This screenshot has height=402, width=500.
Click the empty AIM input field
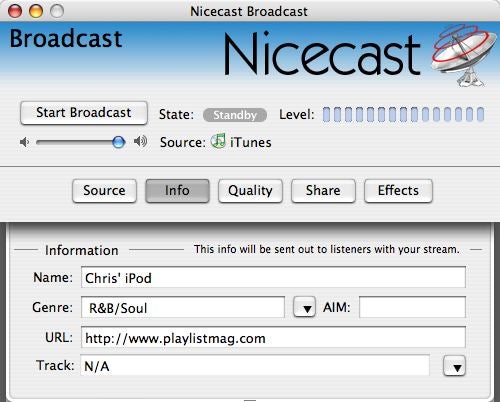pos(412,307)
